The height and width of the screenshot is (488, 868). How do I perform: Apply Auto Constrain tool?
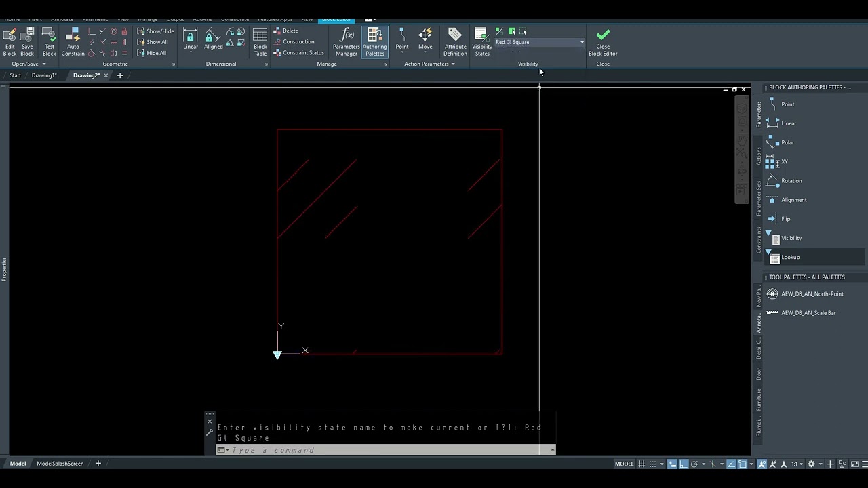tap(73, 42)
